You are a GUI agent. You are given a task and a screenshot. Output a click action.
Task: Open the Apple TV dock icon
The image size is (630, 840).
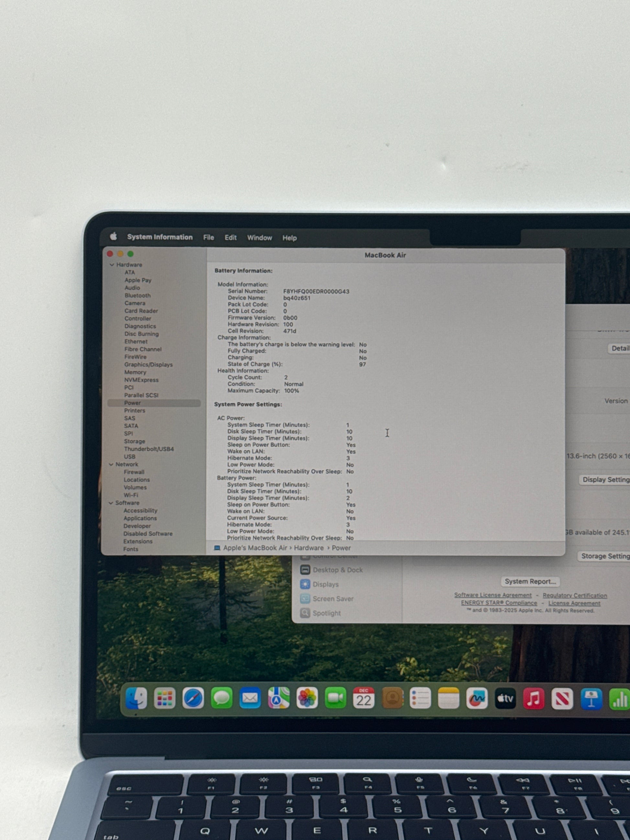pyautogui.click(x=505, y=698)
